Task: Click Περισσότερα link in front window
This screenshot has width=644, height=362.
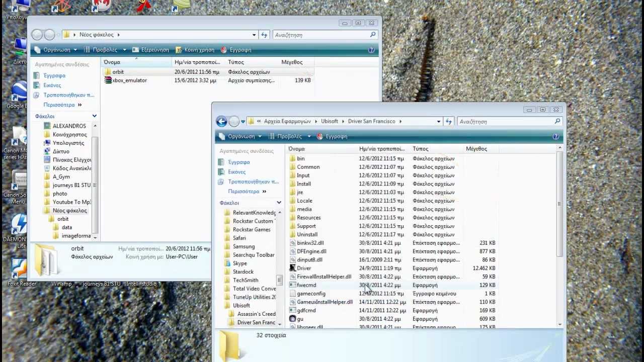Action: pos(244,191)
